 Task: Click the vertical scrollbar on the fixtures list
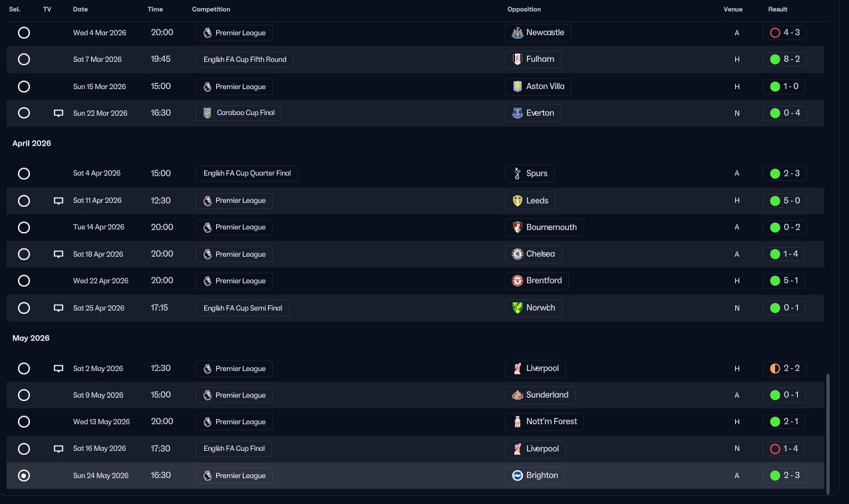tap(828, 434)
